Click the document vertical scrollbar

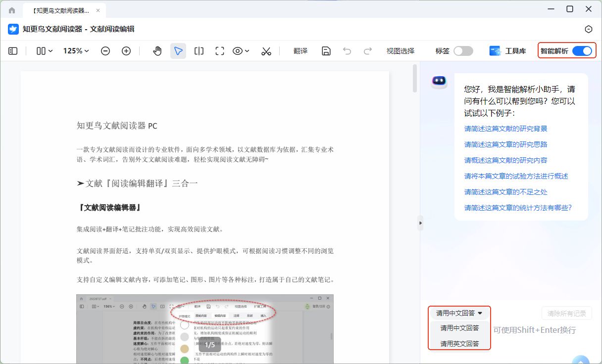415,79
